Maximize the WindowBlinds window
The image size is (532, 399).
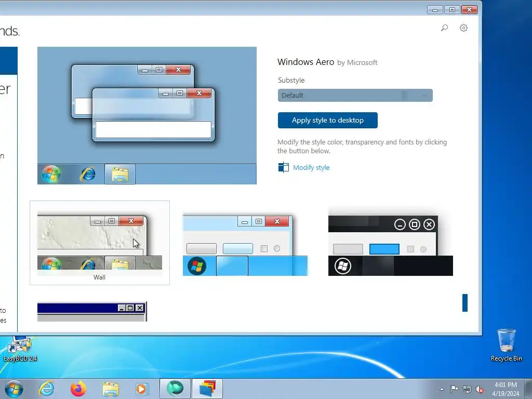coord(452,10)
